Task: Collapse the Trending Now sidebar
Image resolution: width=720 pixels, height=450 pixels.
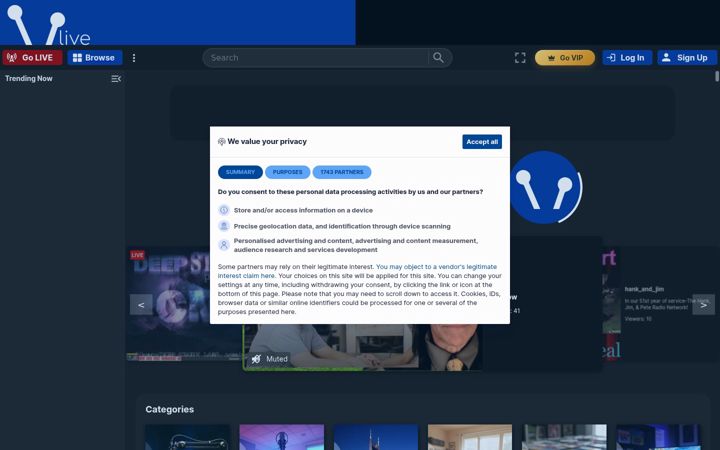Action: [116, 79]
